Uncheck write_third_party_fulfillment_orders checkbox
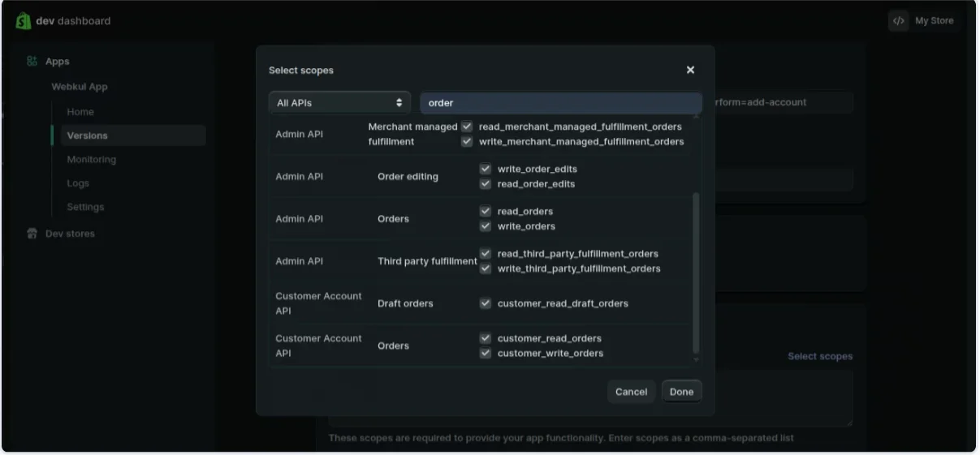The image size is (980, 455). (486, 268)
